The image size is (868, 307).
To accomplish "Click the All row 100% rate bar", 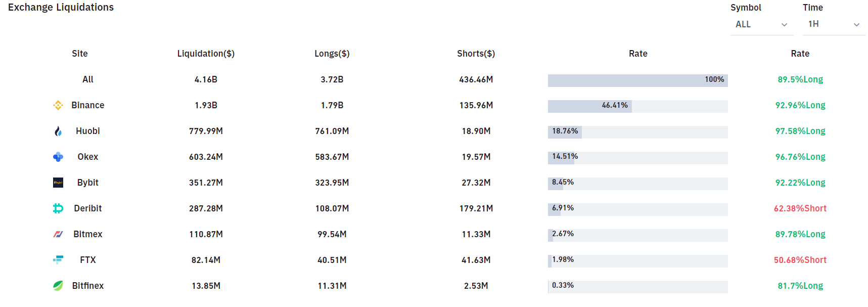I will click(x=637, y=80).
